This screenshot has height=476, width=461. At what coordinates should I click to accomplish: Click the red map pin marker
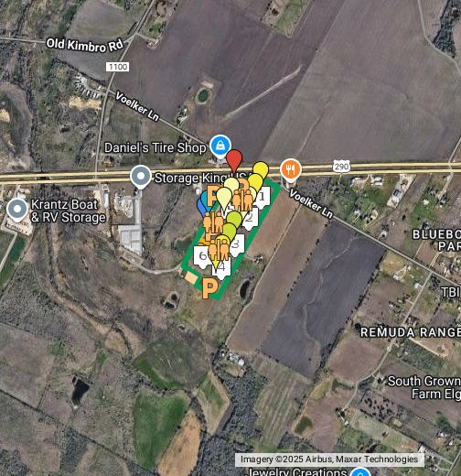coord(234,159)
